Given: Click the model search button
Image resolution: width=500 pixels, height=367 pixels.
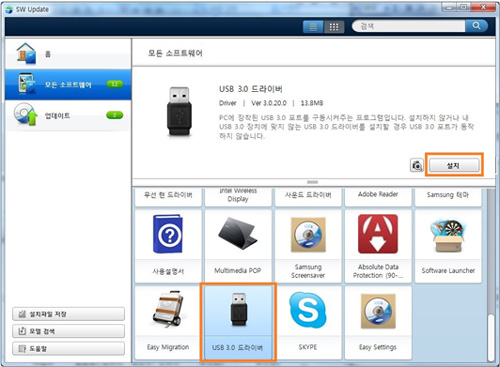Looking at the screenshot, I should point(68,331).
